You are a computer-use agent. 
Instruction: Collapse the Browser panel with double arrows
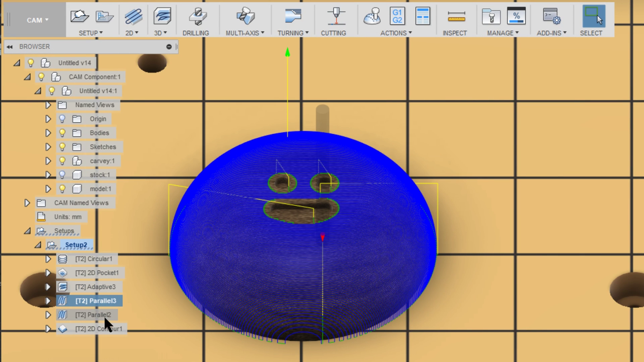pos(9,47)
